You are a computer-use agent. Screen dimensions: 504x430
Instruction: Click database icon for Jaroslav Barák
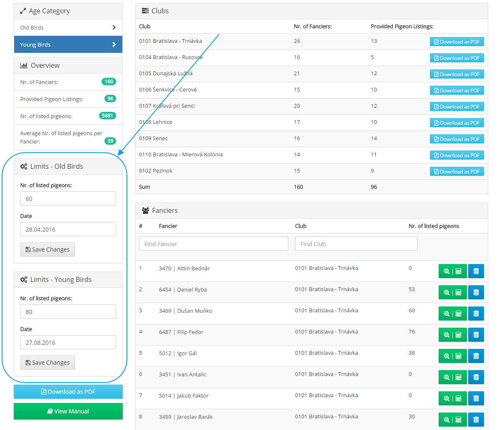(476, 420)
